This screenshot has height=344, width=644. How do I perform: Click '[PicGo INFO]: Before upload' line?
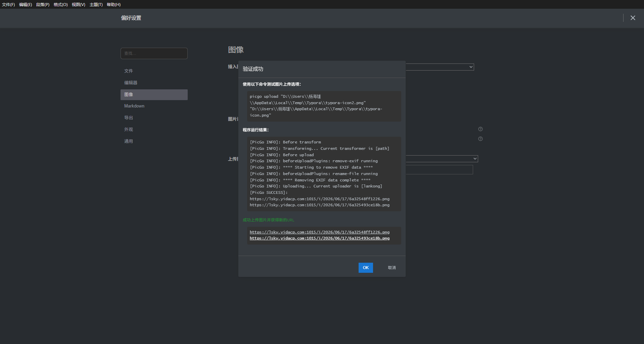(x=282, y=155)
